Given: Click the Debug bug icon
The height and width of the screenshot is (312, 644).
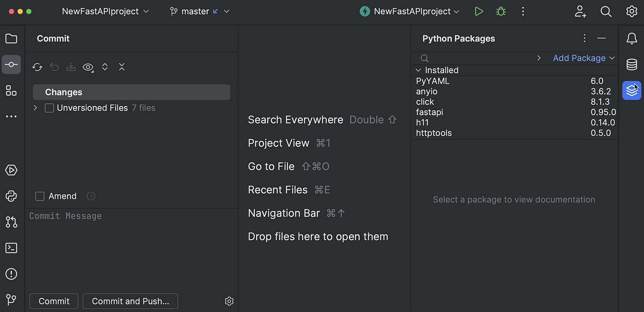Looking at the screenshot, I should coord(501,12).
